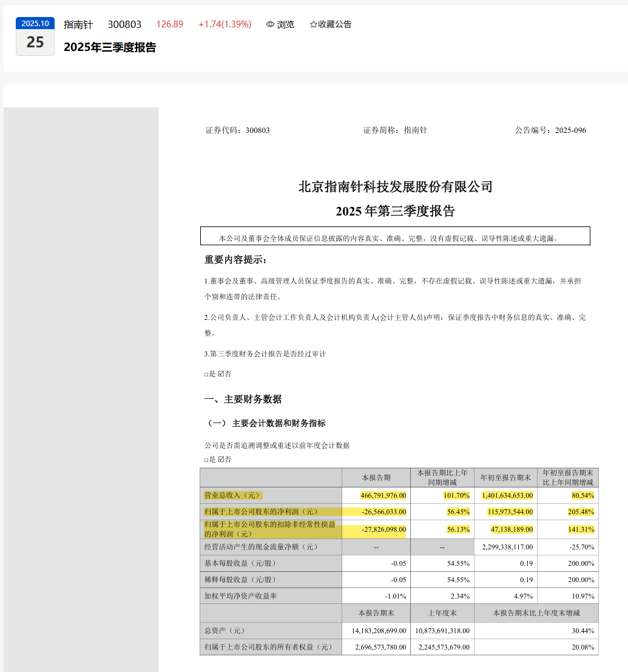The image size is (628, 672).
Task: Open the 2025.10 date badge
Action: tap(35, 36)
